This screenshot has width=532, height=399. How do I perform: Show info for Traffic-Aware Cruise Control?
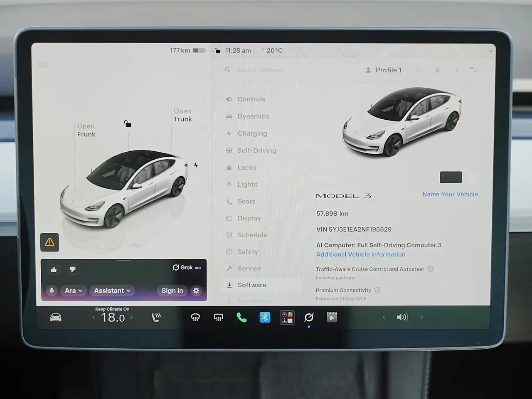tap(431, 269)
